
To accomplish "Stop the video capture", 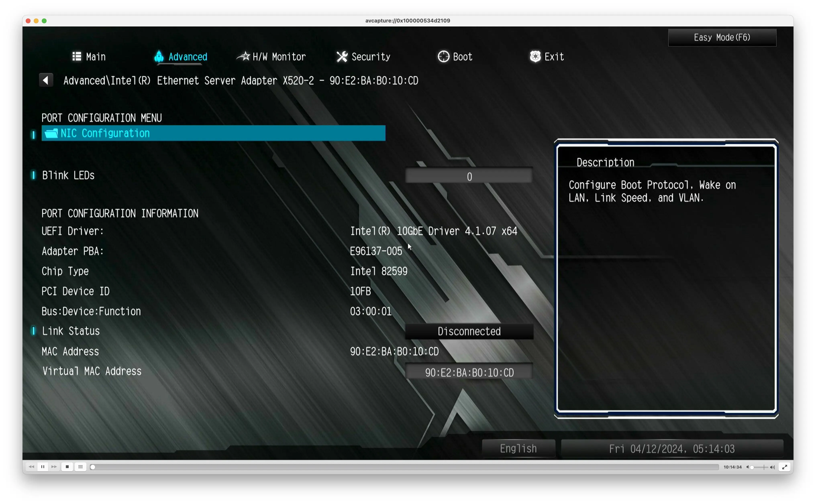I will pyautogui.click(x=67, y=467).
